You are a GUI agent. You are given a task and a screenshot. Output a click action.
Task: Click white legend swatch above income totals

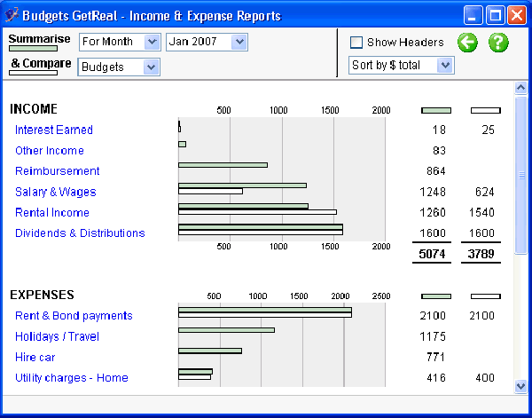tap(485, 111)
